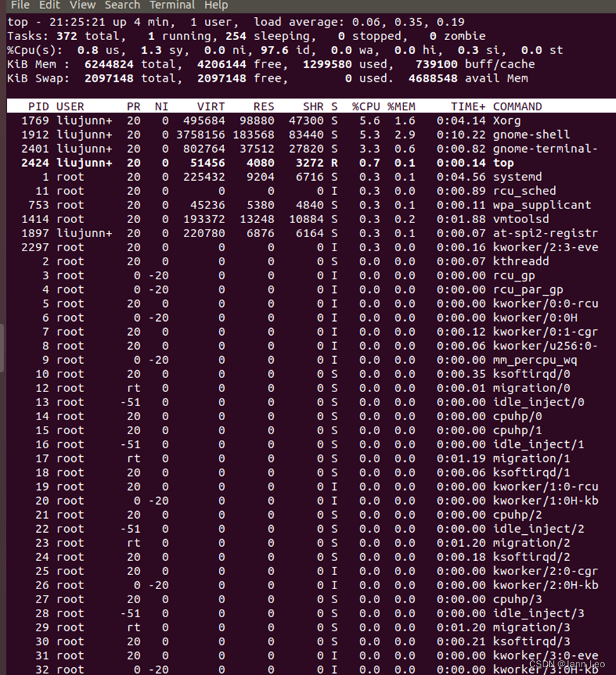
Task: Click the memory free value 4206144
Action: 222,65
